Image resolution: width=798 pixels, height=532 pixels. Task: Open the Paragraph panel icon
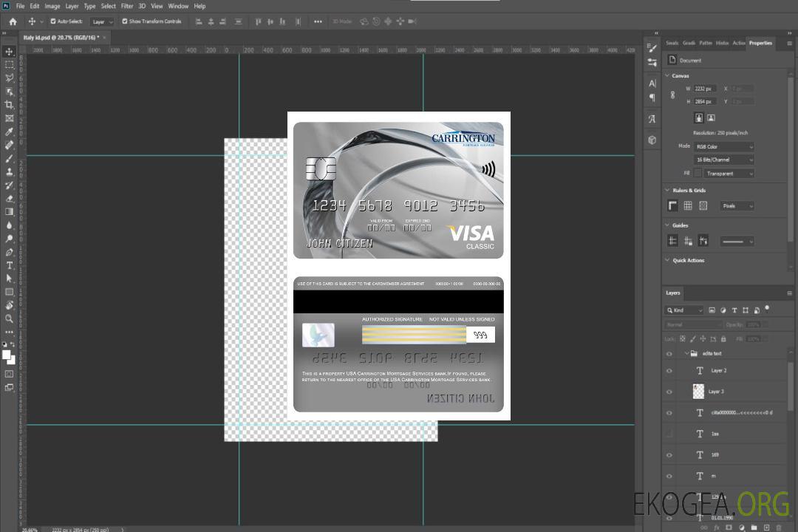(x=652, y=98)
